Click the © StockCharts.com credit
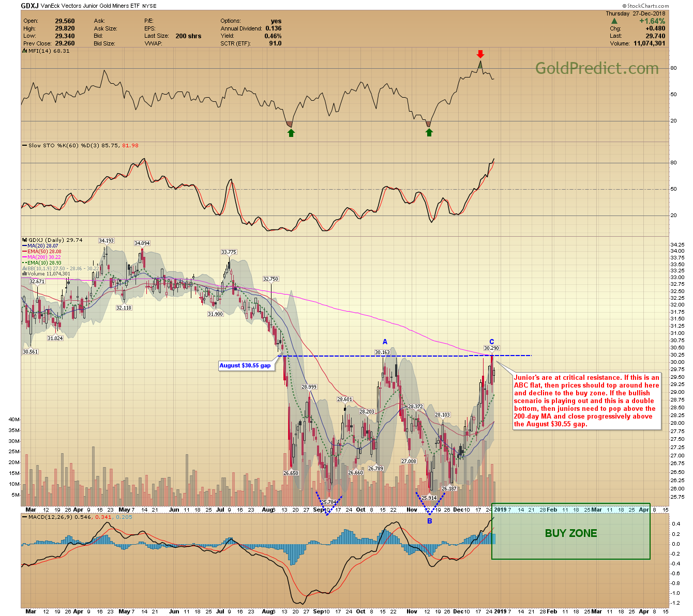The image size is (693, 616). [645, 6]
